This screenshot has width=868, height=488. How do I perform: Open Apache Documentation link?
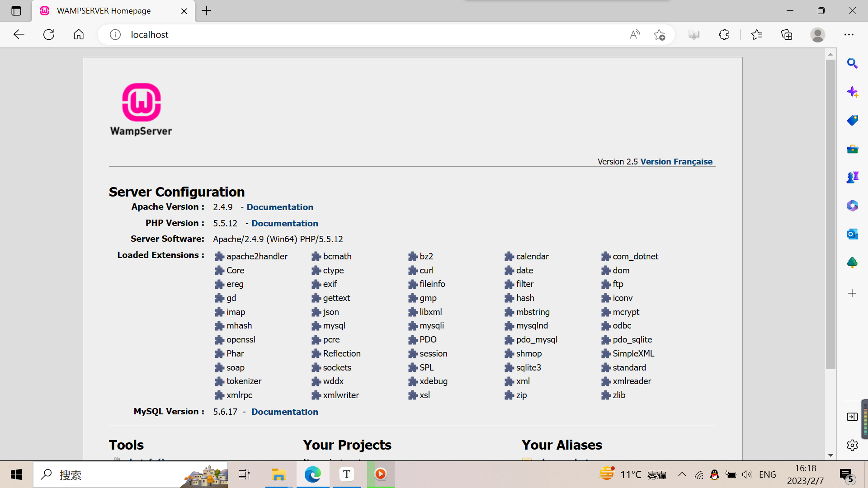pyautogui.click(x=279, y=207)
